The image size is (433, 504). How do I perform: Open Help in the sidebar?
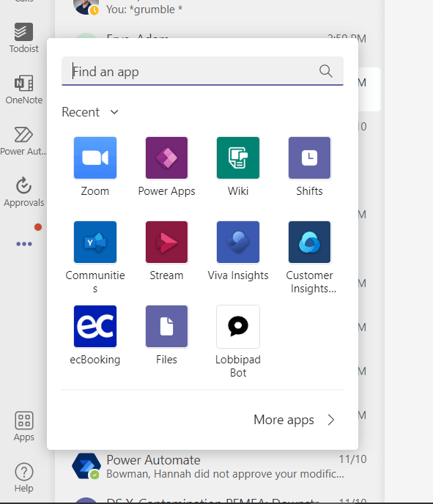click(23, 478)
